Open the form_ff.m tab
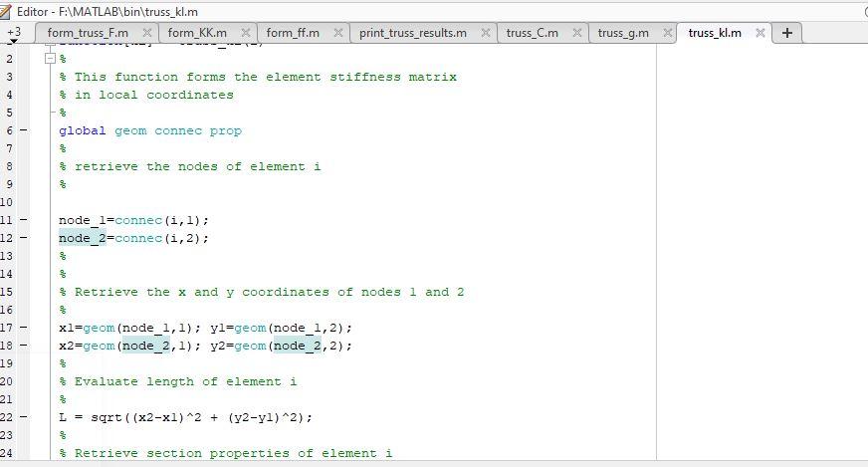The height and width of the screenshot is (467, 868). pyautogui.click(x=293, y=33)
